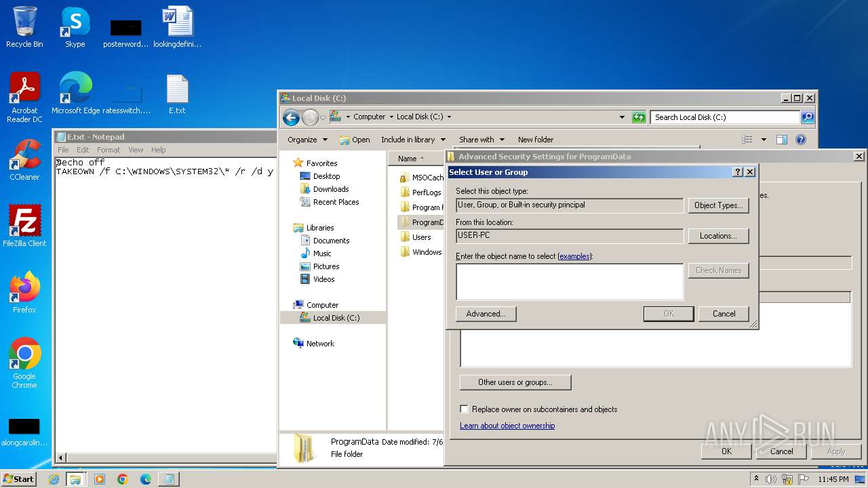Click the Explorer Back navigation arrow
868x488 pixels.
[291, 117]
